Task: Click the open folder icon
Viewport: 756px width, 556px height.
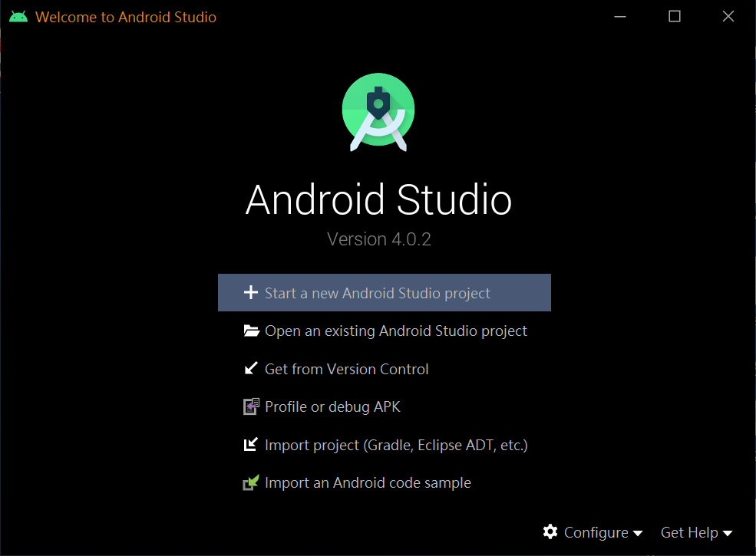Action: [x=251, y=331]
